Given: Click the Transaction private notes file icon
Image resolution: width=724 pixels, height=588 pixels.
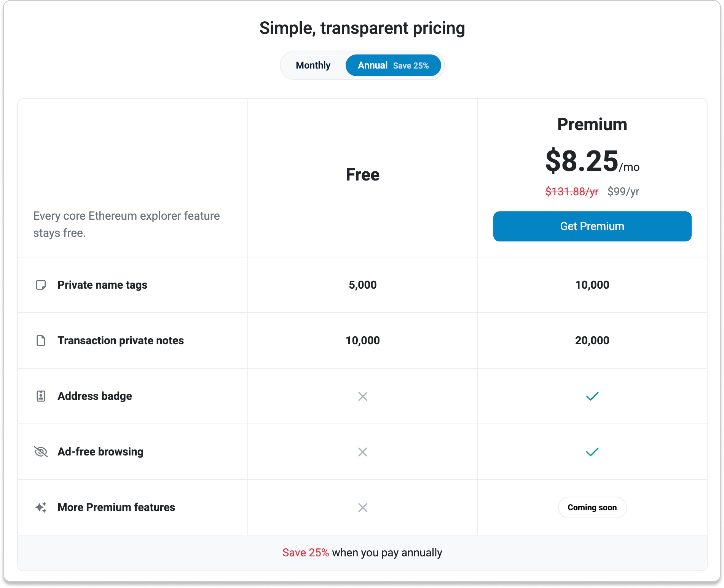Looking at the screenshot, I should (41, 340).
